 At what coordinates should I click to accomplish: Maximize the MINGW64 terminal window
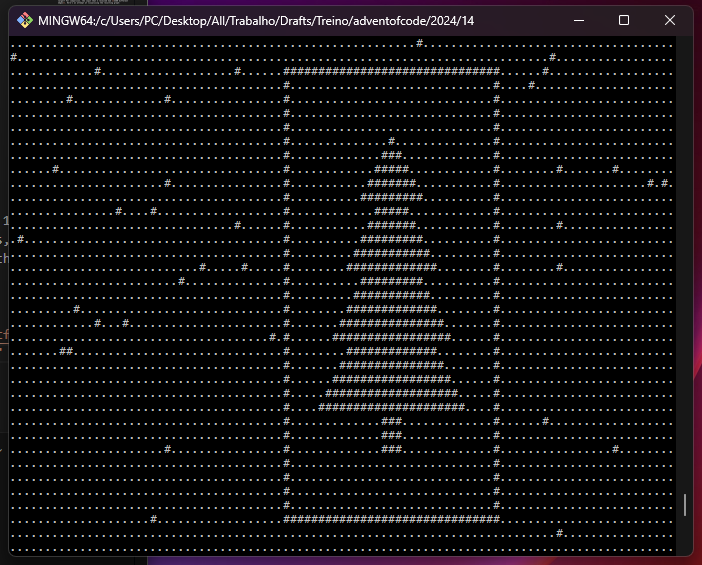624,20
